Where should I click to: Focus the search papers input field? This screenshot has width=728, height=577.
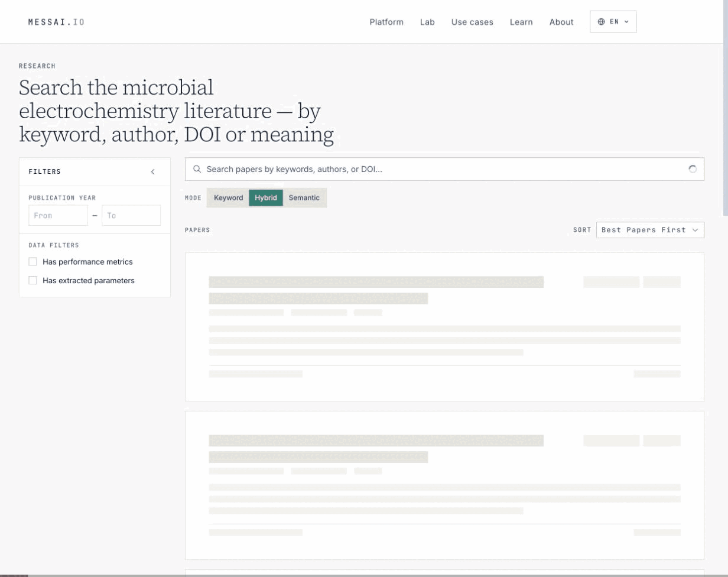(x=444, y=169)
